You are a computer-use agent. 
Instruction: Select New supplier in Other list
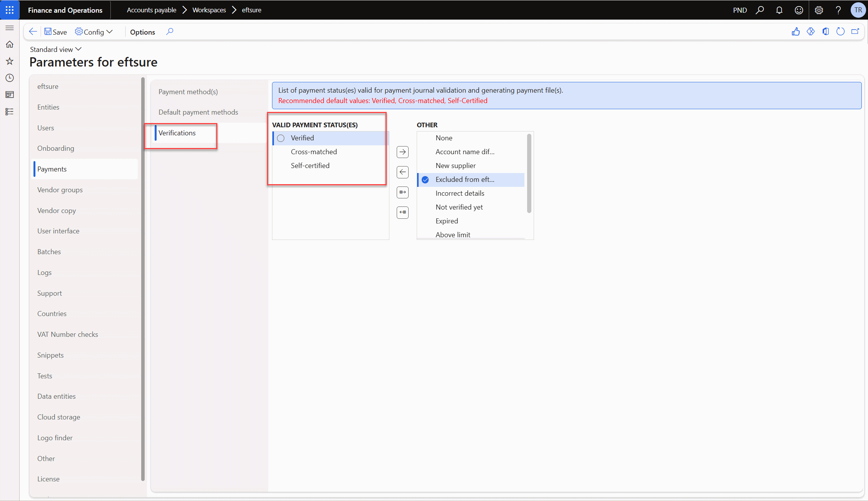click(471, 166)
